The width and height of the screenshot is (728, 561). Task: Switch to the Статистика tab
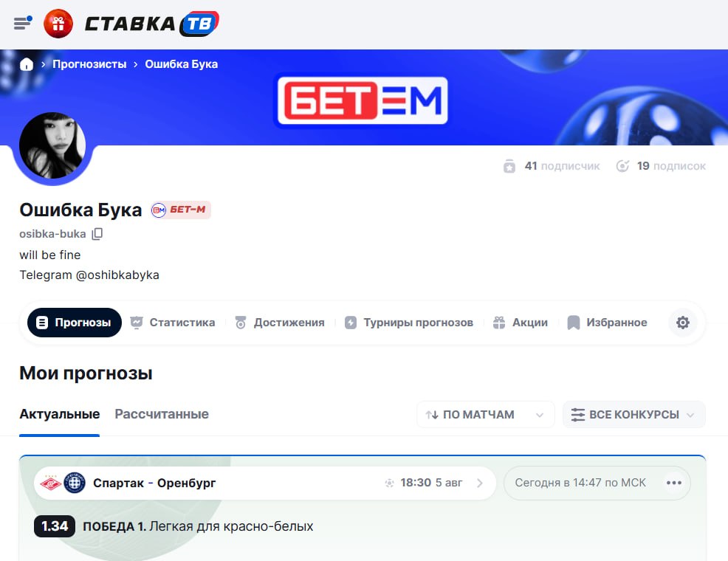click(173, 323)
